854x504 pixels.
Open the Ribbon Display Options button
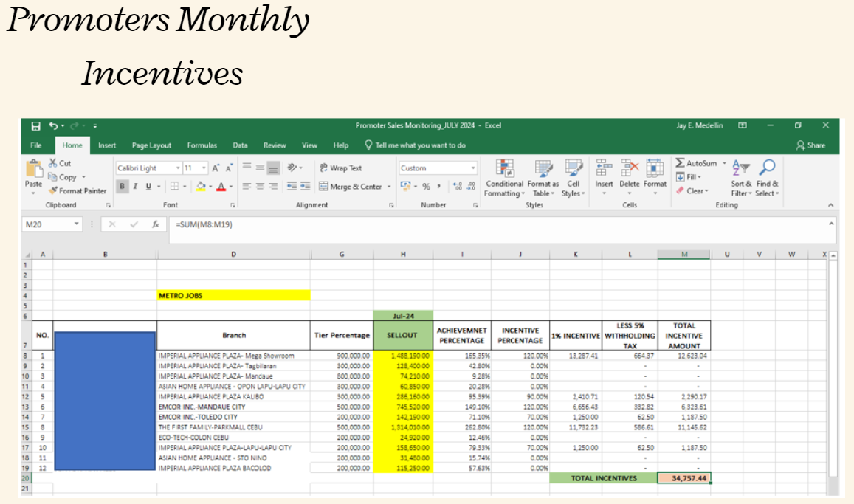point(743,125)
